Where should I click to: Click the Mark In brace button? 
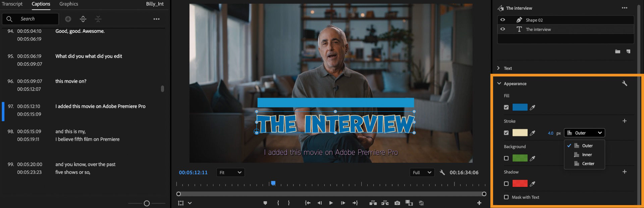(278, 203)
